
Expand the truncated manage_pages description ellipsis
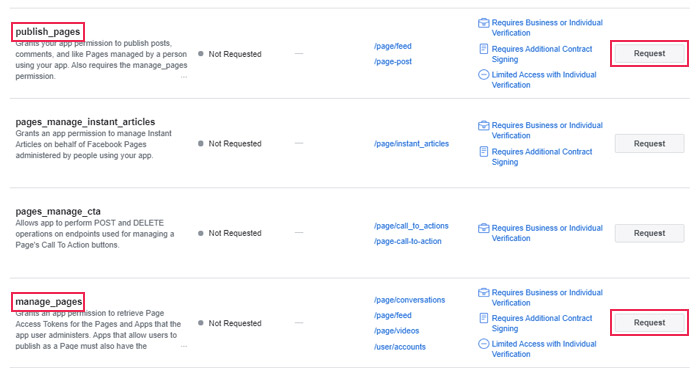(184, 346)
